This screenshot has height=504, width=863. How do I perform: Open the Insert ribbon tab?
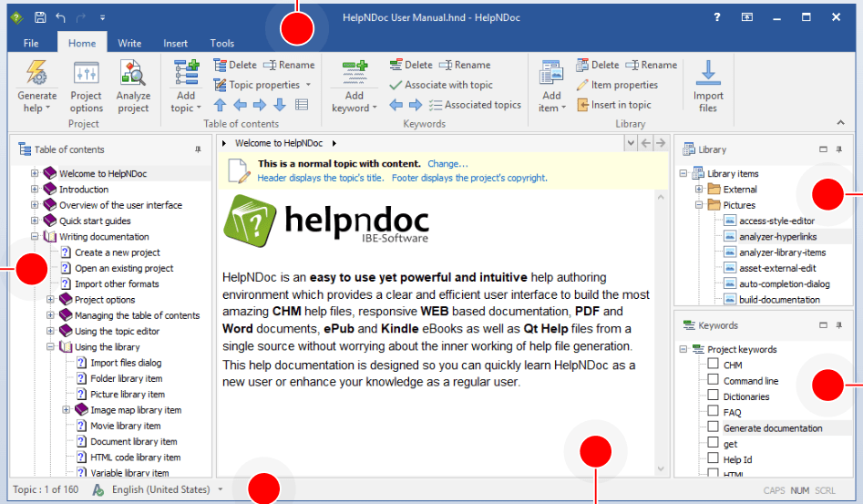tap(176, 43)
